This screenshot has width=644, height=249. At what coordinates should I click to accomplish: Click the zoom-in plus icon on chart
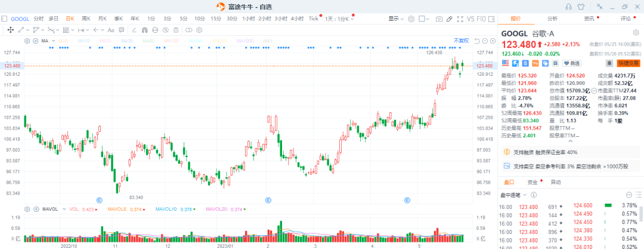tap(492, 41)
